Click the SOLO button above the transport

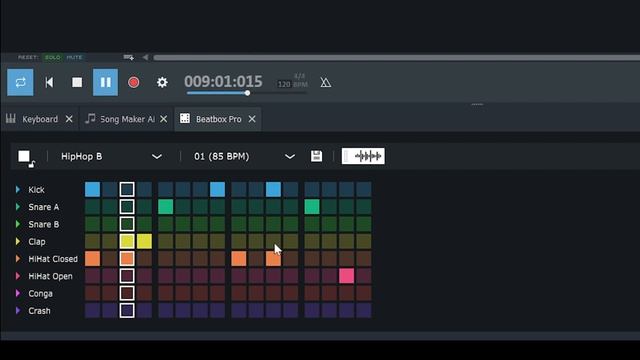pos(53,58)
